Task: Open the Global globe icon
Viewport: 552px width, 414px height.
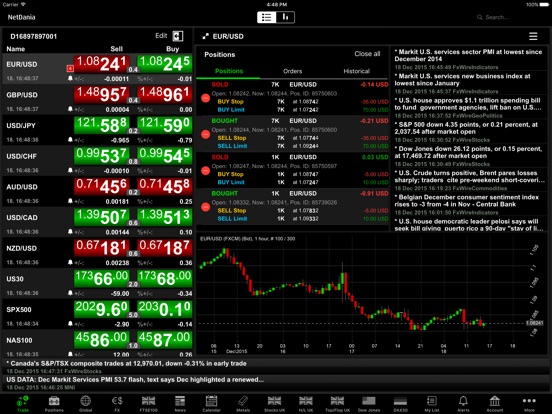Action: pos(86,403)
